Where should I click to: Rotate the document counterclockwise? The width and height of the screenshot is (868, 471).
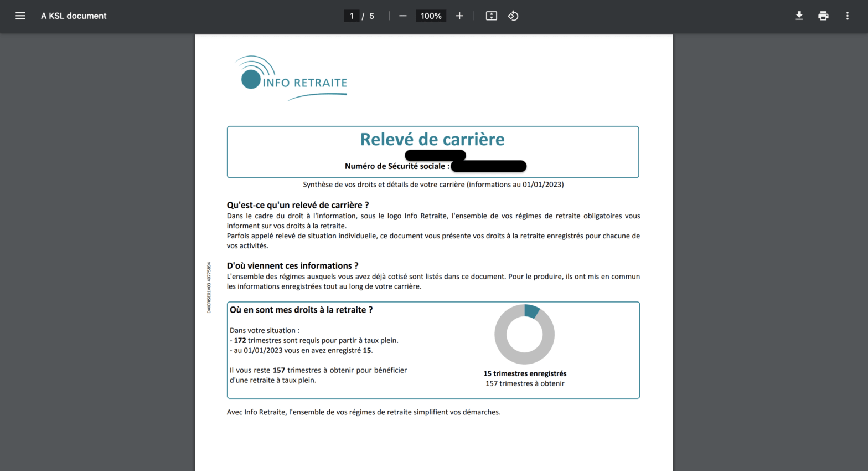point(513,16)
